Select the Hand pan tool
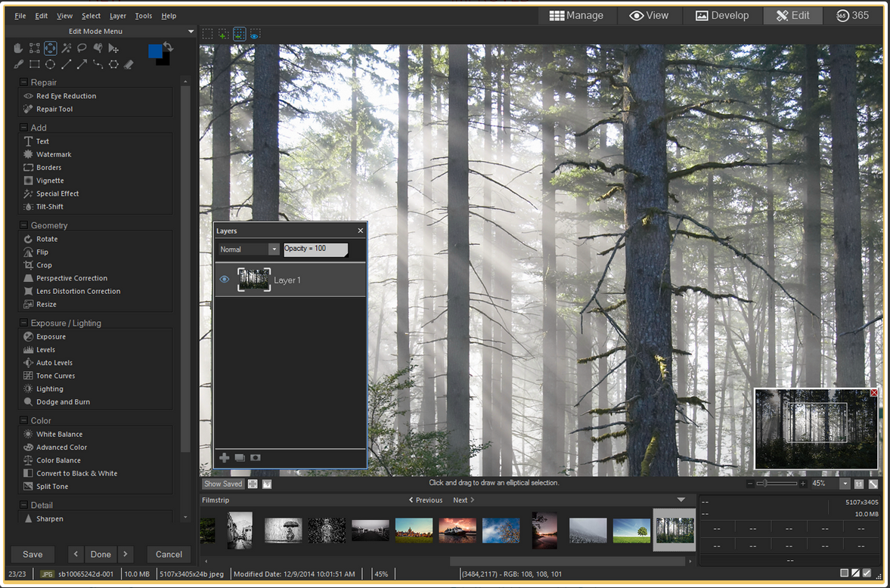Image resolution: width=890 pixels, height=588 pixels. pos(20,48)
